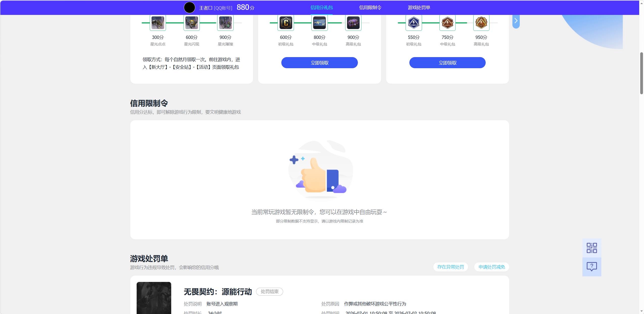Click the 账号进入观察期 penalty description

point(222,304)
